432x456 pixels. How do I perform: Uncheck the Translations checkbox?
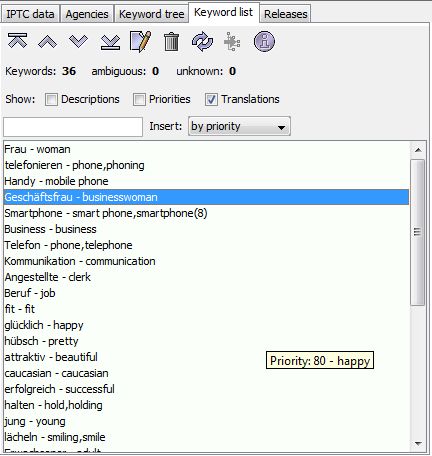211,99
